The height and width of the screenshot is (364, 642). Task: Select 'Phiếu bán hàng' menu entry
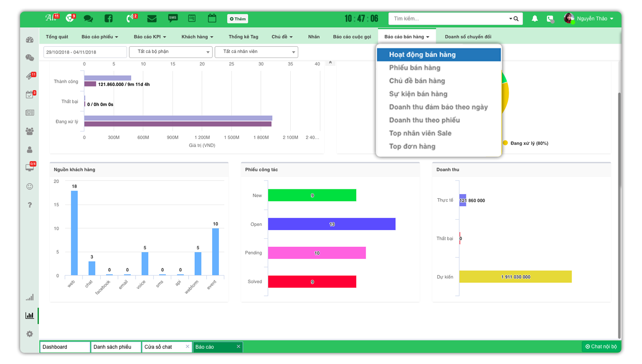point(415,68)
